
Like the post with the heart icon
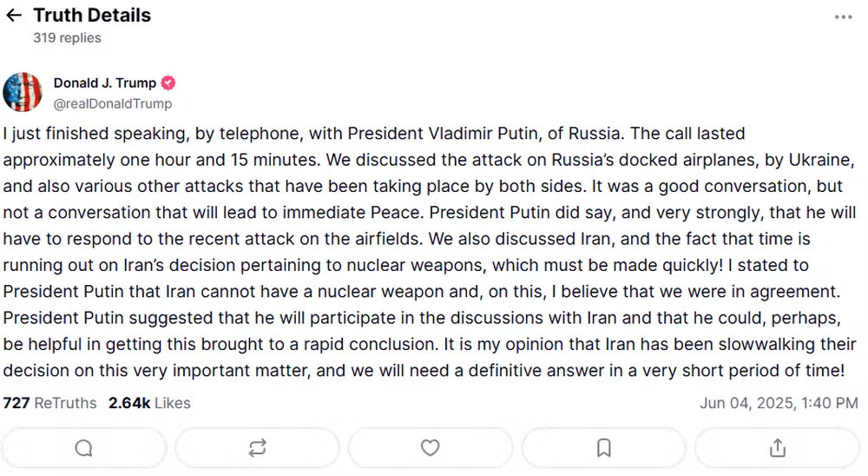(431, 447)
